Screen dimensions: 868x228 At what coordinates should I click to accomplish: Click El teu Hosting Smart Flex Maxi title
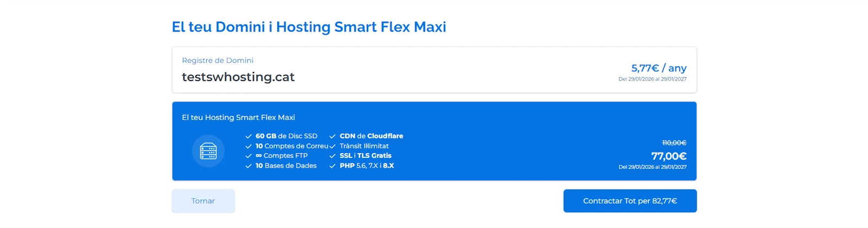(238, 117)
